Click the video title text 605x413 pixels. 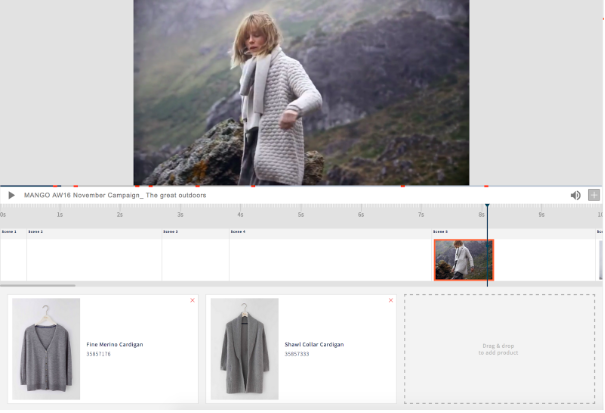click(x=115, y=195)
